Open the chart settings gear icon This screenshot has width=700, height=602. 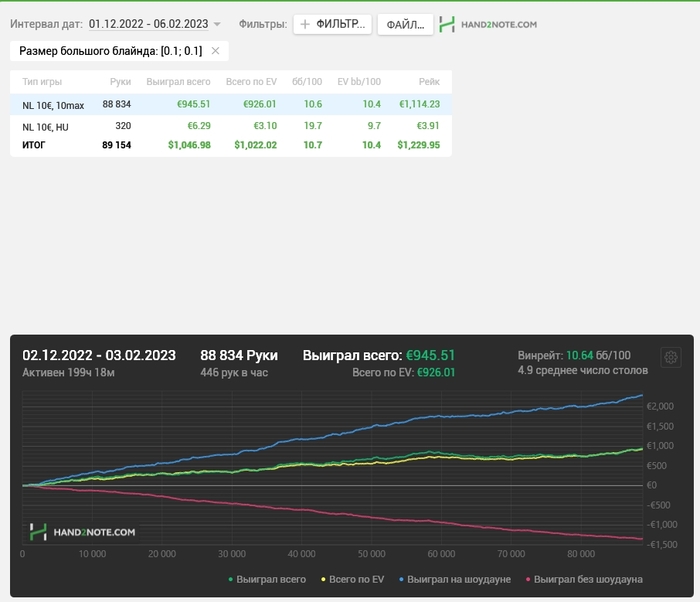pyautogui.click(x=671, y=357)
